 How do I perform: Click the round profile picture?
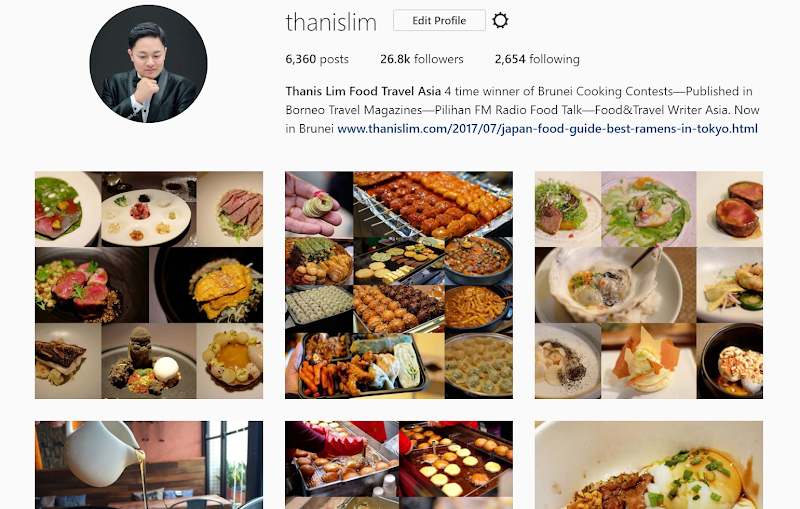pos(148,64)
